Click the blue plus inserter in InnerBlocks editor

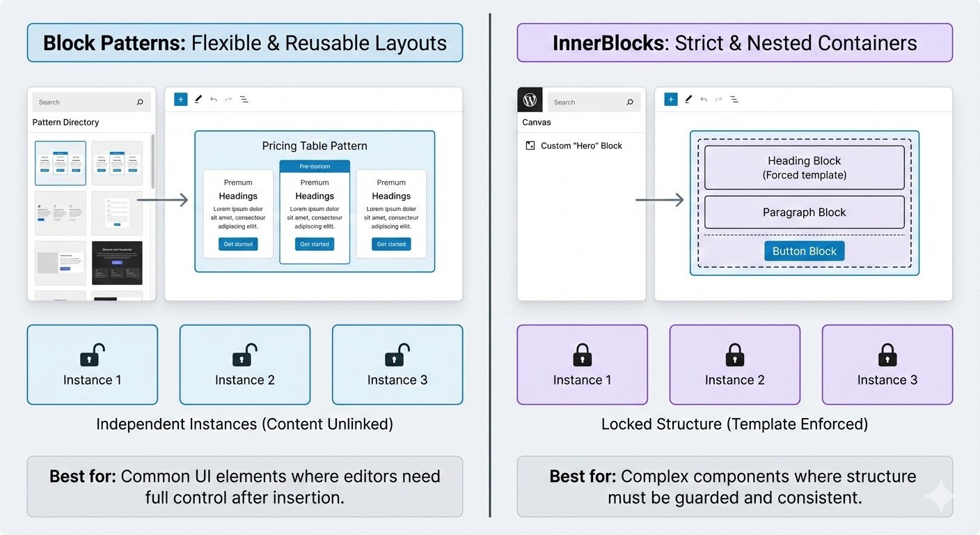tap(671, 100)
